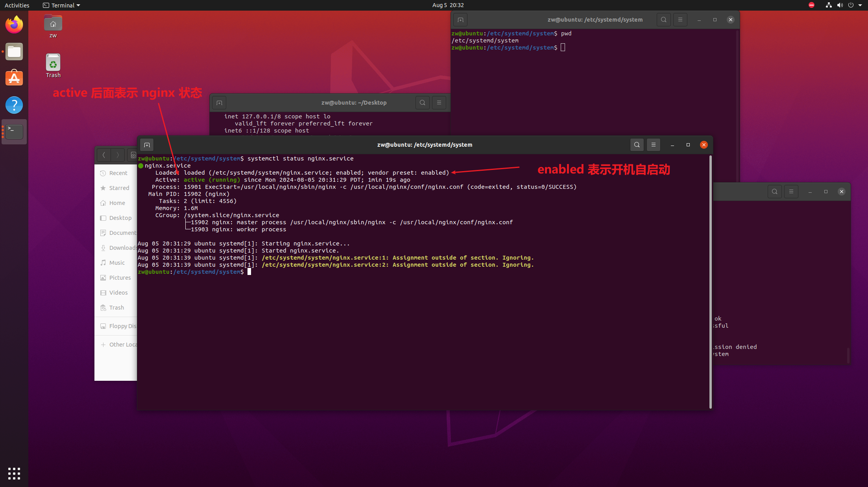868x487 pixels.
Task: Click search icon in the ~/Desktop terminal
Action: [422, 103]
